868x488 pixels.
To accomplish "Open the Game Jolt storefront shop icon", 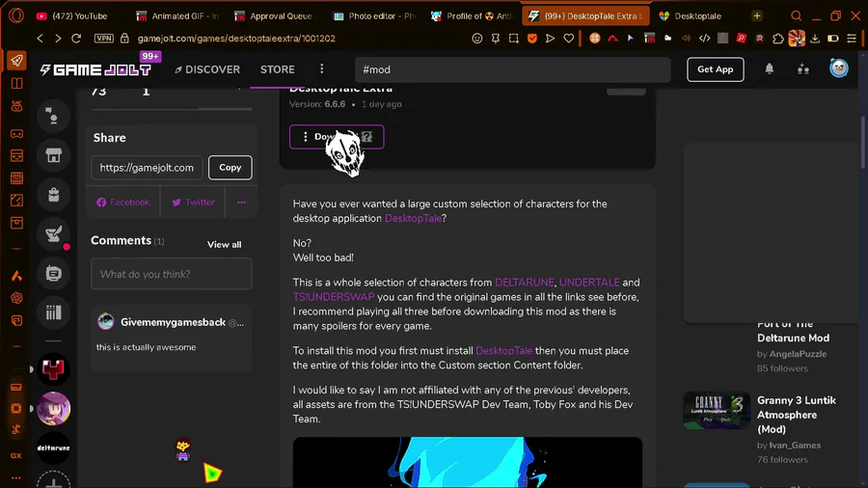I will (x=54, y=155).
